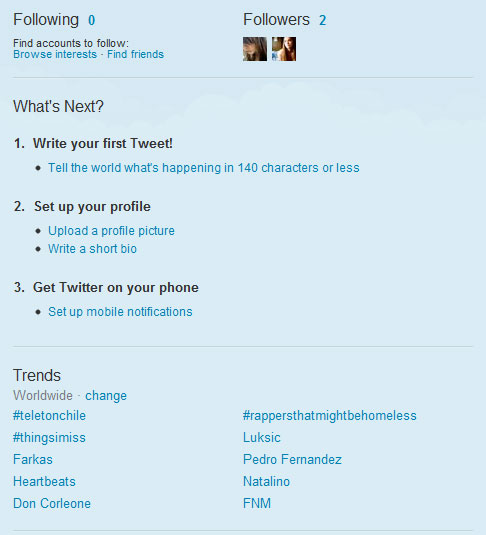Open Set up mobile notifications
The image size is (486, 535).
point(120,312)
